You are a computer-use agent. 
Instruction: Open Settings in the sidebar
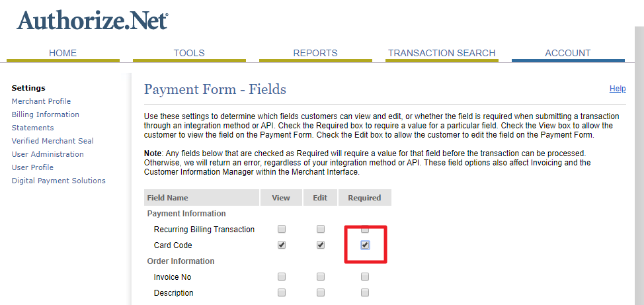click(28, 88)
